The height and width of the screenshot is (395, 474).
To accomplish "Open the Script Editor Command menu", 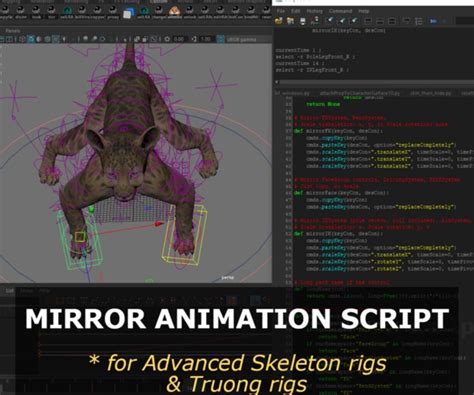I will click(340, 11).
